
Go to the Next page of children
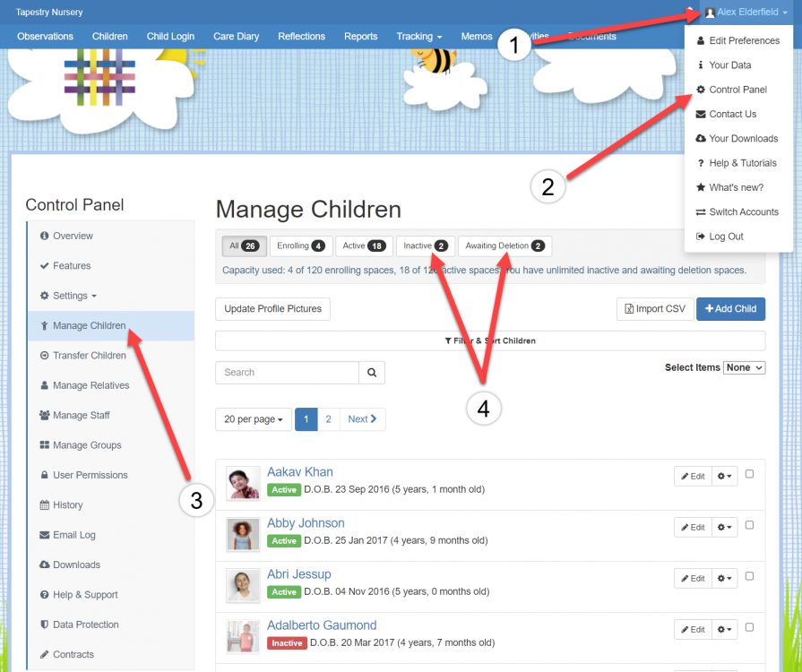click(362, 419)
